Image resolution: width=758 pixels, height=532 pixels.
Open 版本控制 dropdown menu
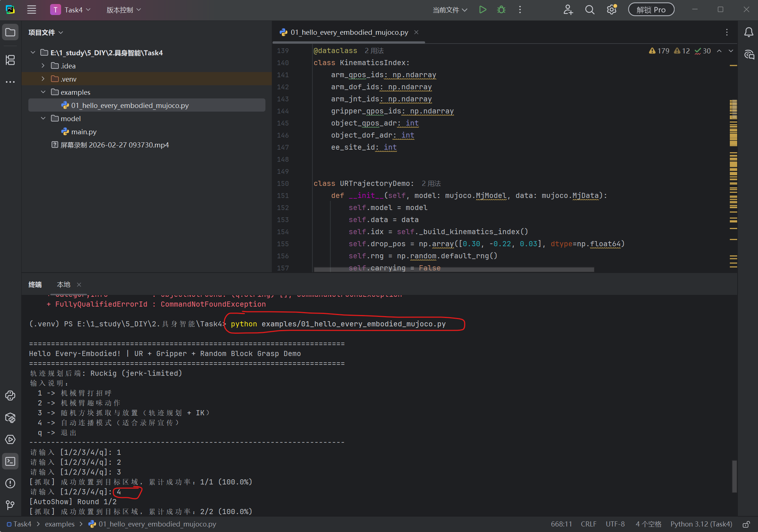(123, 10)
